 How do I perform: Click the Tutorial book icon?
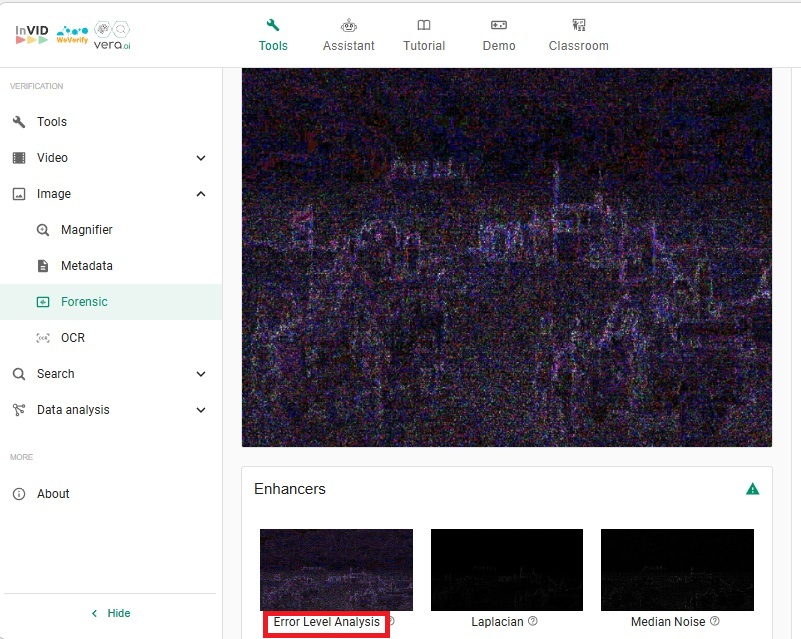[424, 25]
